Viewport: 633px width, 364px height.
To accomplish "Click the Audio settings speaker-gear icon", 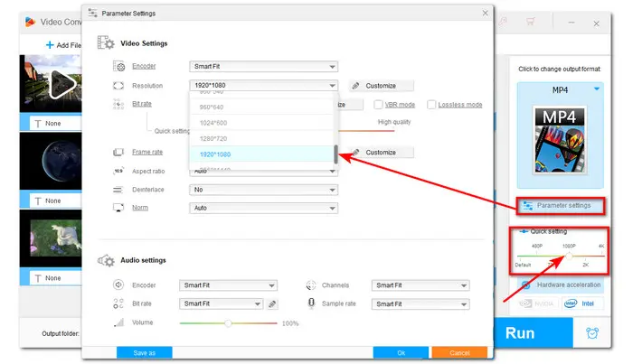I will (106, 260).
